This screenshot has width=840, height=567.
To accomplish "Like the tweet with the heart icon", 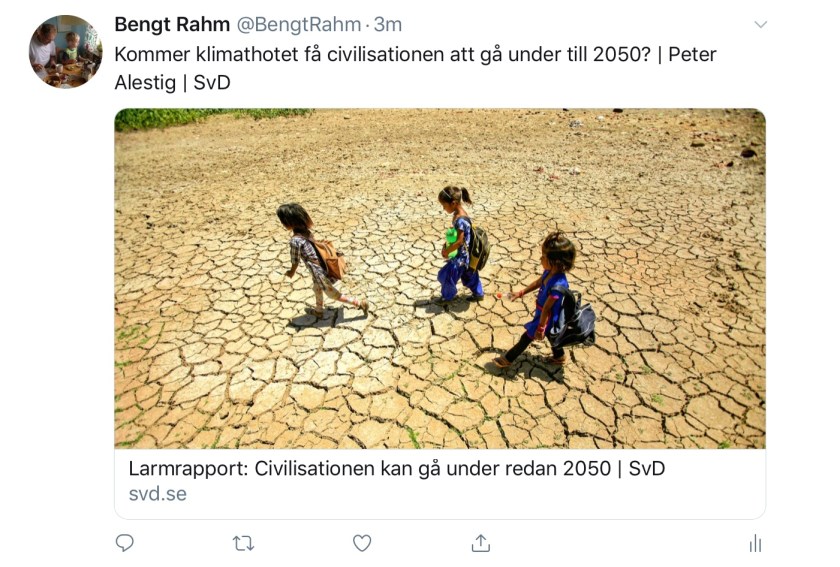I will point(362,543).
